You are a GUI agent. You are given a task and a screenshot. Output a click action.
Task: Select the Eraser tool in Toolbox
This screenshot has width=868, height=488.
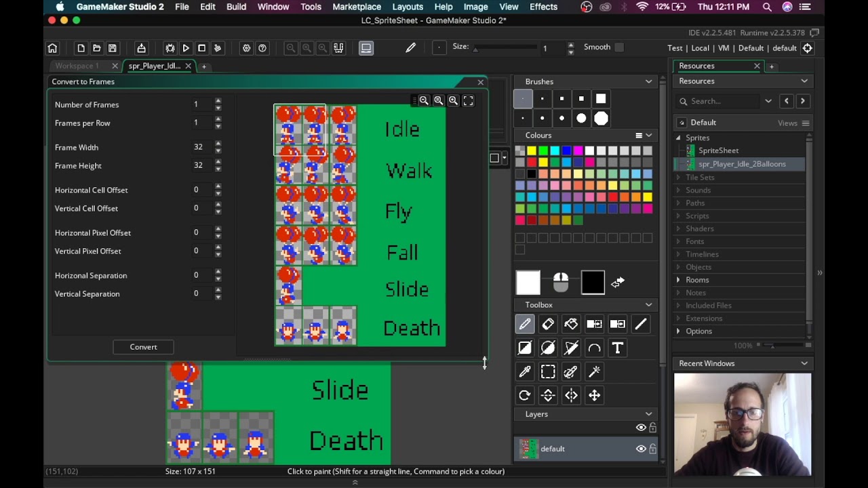(x=548, y=324)
